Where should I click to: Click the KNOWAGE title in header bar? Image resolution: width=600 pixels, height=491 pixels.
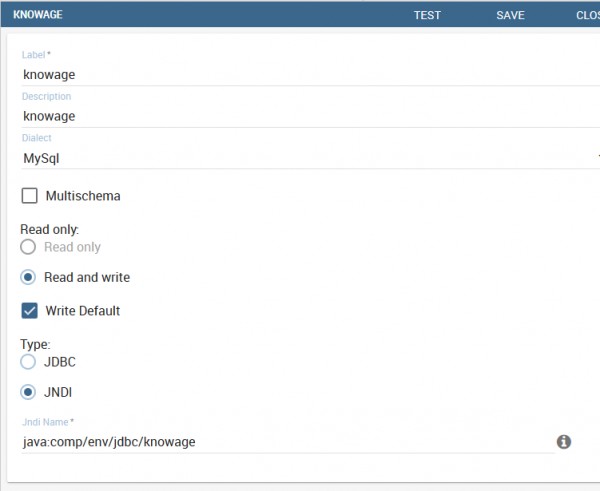click(x=38, y=15)
